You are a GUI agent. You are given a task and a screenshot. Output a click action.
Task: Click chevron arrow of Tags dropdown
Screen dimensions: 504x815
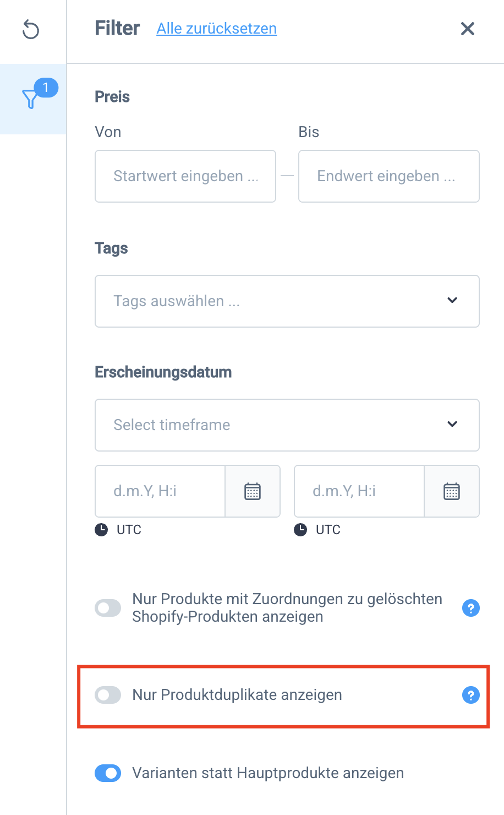pyautogui.click(x=452, y=300)
